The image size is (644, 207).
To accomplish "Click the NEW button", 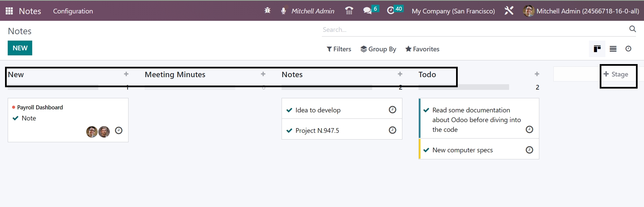I will point(20,48).
